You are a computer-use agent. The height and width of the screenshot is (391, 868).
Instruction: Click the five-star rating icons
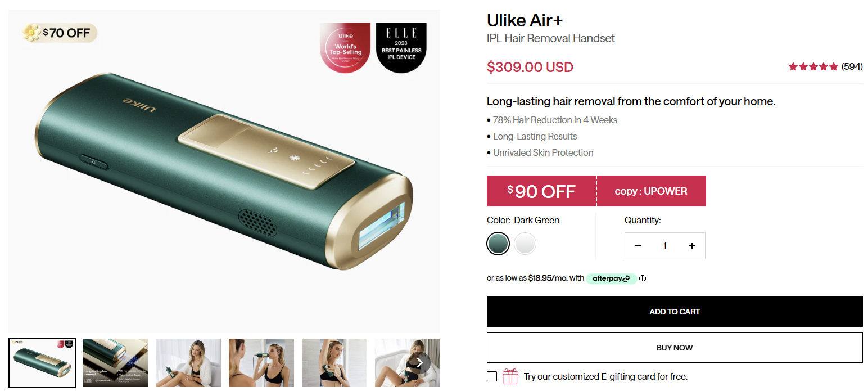tap(813, 66)
